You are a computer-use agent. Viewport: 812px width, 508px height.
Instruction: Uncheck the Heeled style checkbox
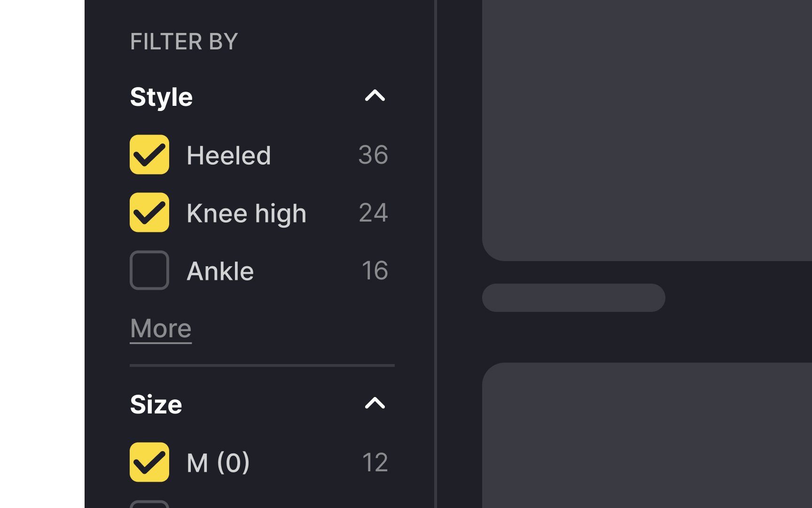149,155
